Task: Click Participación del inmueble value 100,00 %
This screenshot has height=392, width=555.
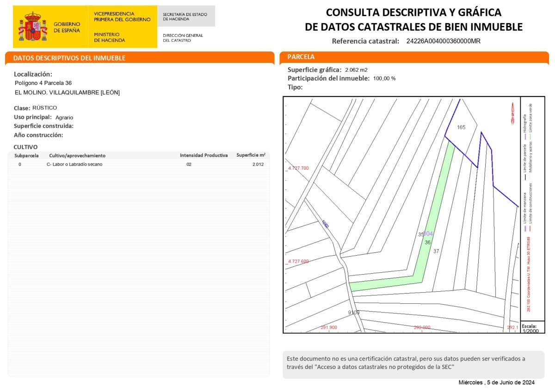Action: point(384,79)
